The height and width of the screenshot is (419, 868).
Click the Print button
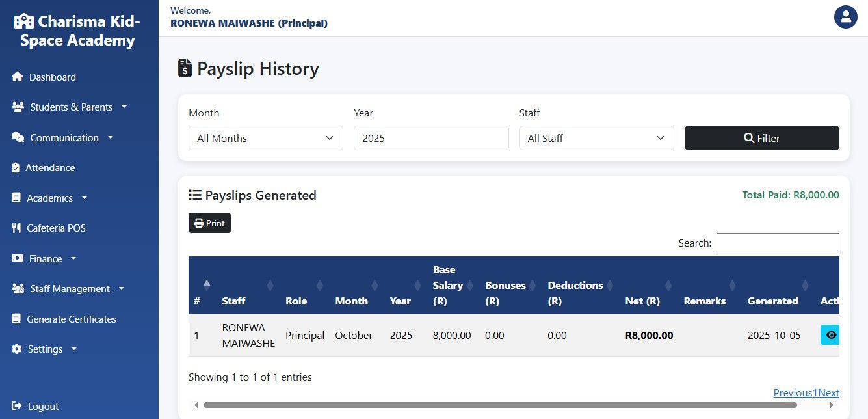click(209, 223)
